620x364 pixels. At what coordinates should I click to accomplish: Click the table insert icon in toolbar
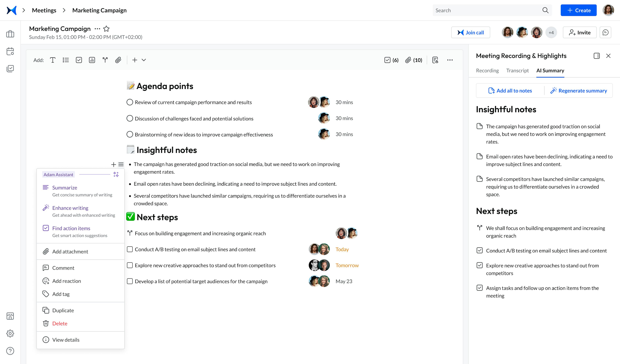coord(92,60)
